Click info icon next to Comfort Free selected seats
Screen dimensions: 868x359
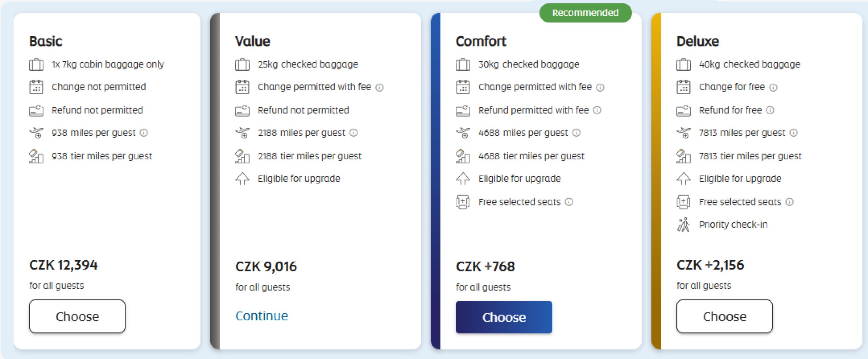point(569,202)
